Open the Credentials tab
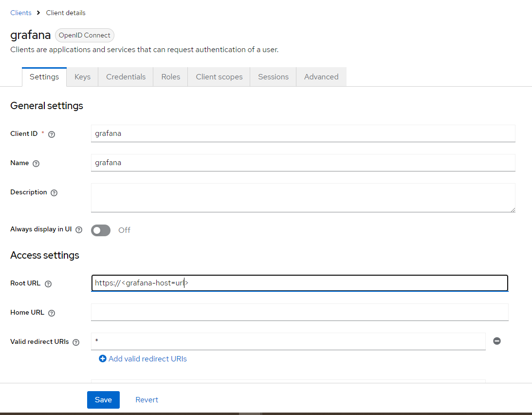Screen dimensions: 532x415 point(126,77)
